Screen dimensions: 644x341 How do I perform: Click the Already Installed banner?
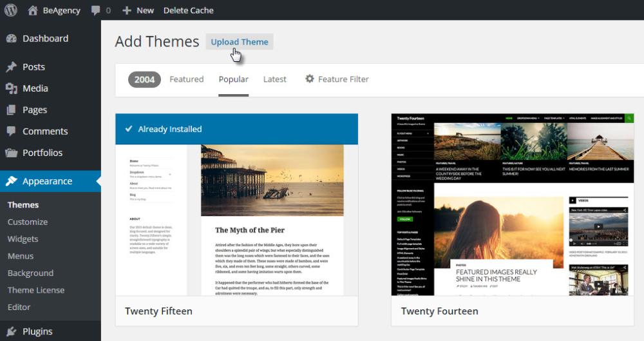click(x=236, y=129)
